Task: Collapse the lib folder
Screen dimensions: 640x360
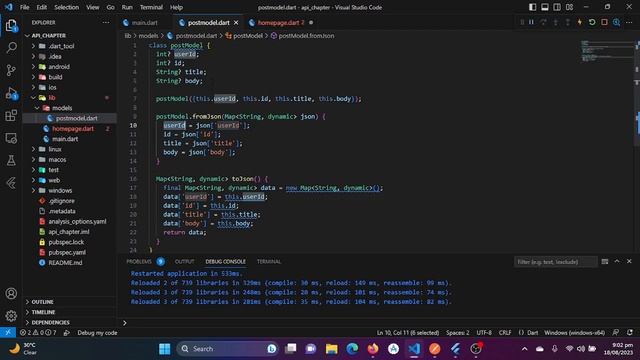Action: pos(52,98)
